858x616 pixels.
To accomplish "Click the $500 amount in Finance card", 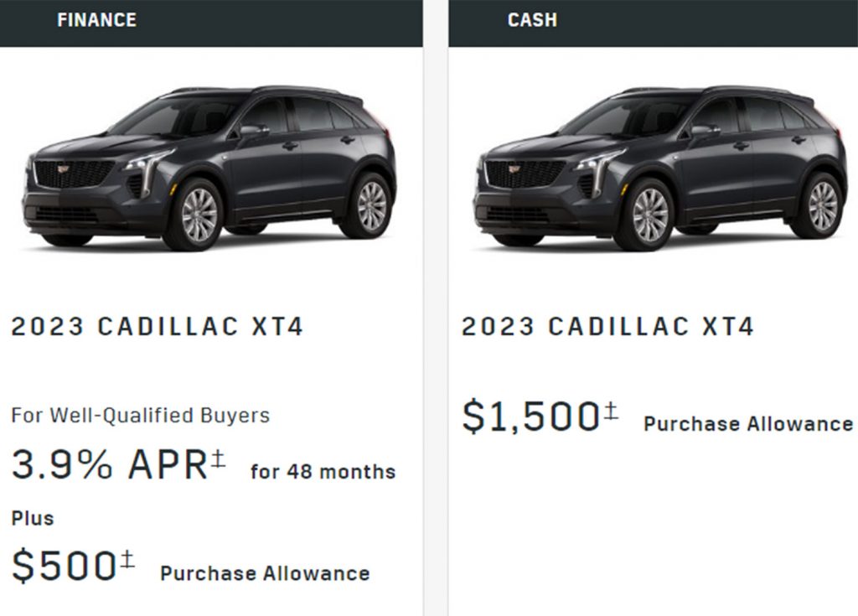I will [x=64, y=566].
